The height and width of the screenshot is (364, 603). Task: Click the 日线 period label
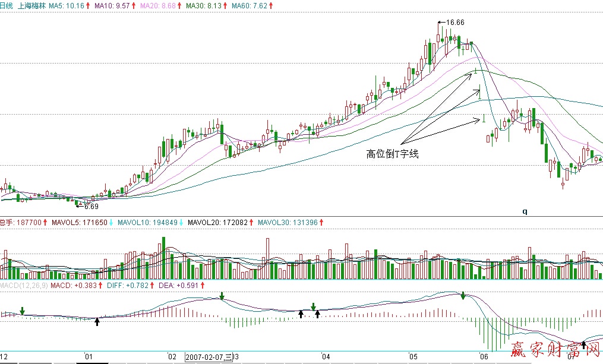[7, 5]
